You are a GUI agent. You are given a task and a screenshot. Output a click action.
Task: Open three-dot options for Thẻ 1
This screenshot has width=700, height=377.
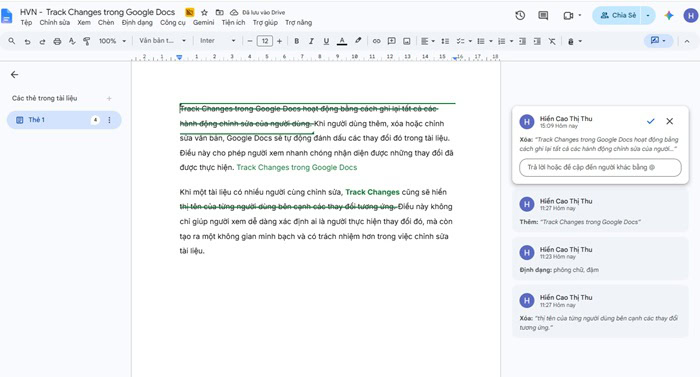click(x=109, y=120)
